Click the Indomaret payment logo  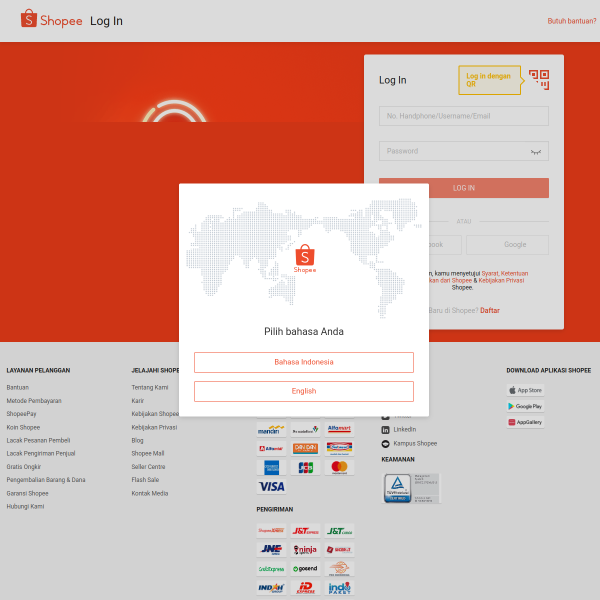pos(339,448)
